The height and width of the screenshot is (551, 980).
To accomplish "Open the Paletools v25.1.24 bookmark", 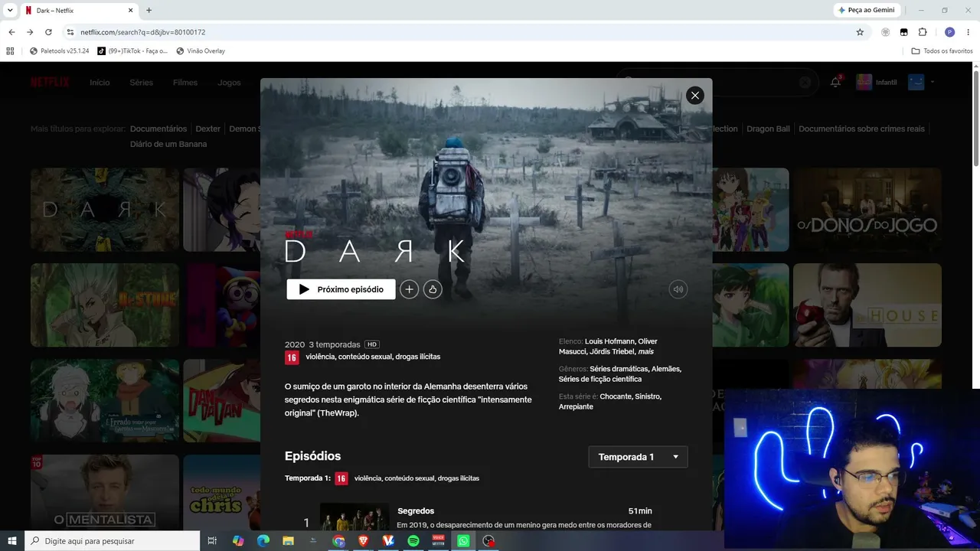I will [59, 51].
